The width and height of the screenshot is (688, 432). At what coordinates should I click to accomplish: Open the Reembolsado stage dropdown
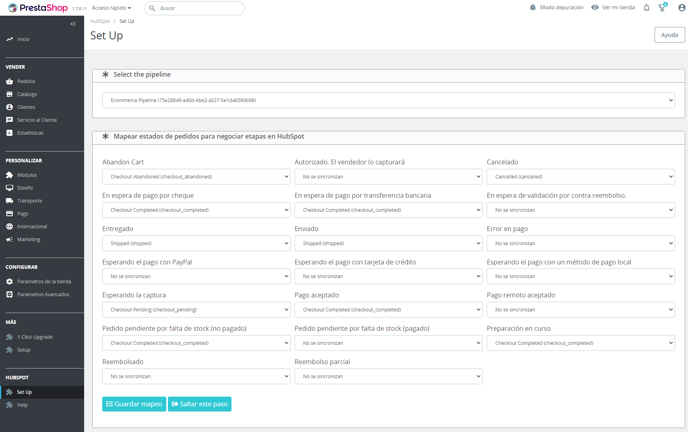[196, 376]
